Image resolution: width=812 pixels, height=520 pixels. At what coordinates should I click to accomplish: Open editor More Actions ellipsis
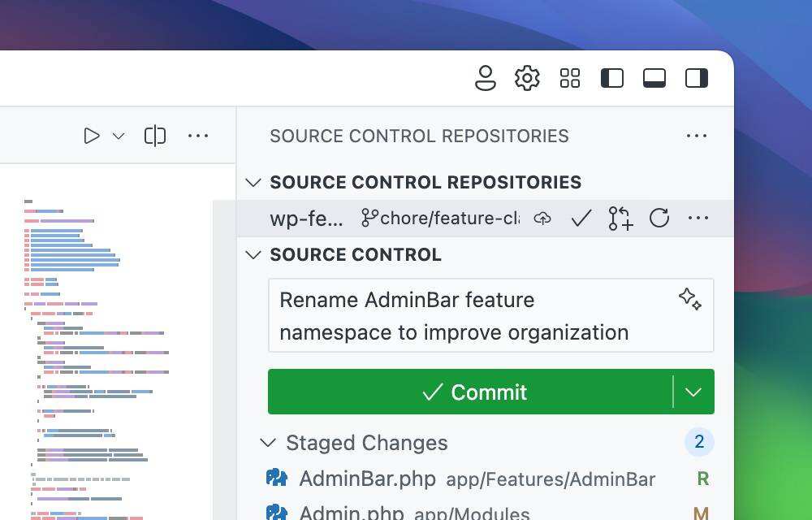pyautogui.click(x=198, y=136)
